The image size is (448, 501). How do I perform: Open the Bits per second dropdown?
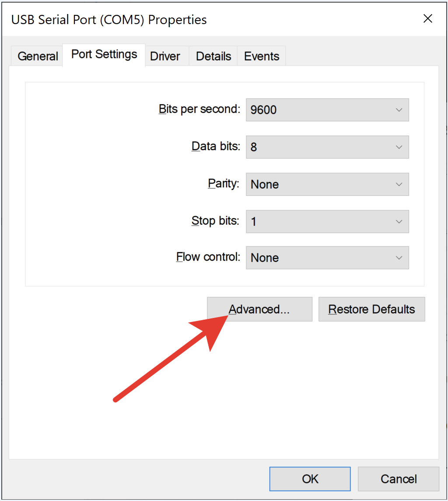[327, 110]
